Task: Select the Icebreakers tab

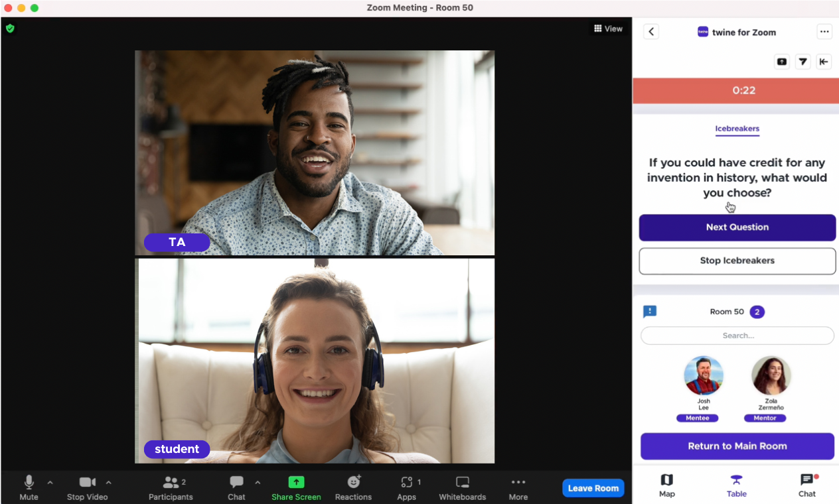Action: point(737,129)
